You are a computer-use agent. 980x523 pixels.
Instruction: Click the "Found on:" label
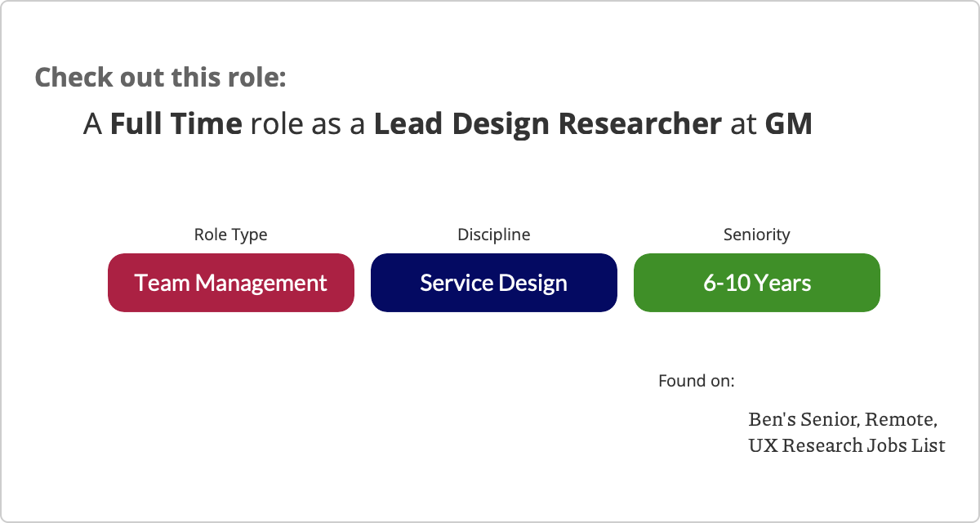click(696, 381)
